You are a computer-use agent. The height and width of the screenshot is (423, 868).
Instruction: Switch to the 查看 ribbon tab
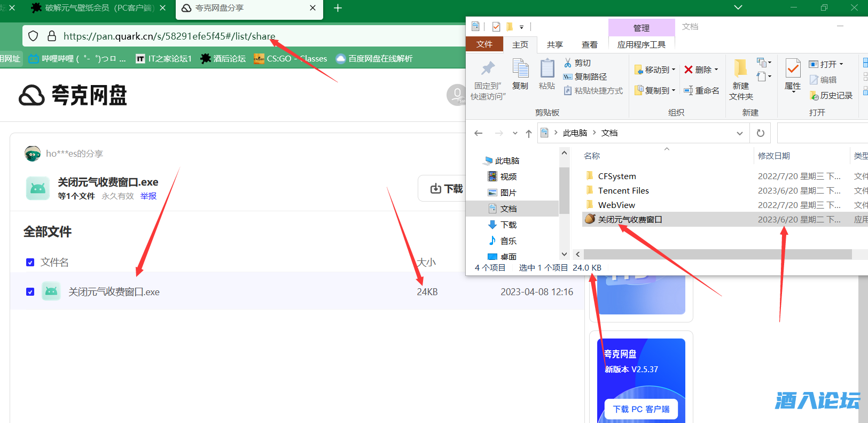(x=590, y=44)
